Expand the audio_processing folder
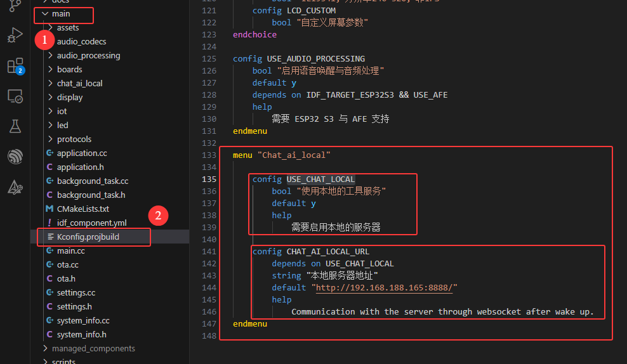This screenshot has height=364, width=627. 88,55
